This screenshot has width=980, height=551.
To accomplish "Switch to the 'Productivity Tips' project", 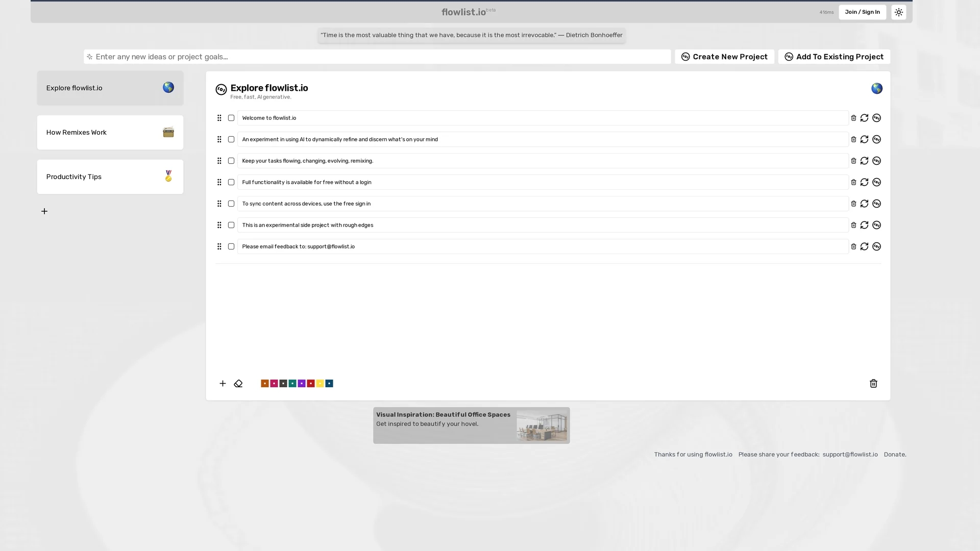I will click(x=110, y=177).
